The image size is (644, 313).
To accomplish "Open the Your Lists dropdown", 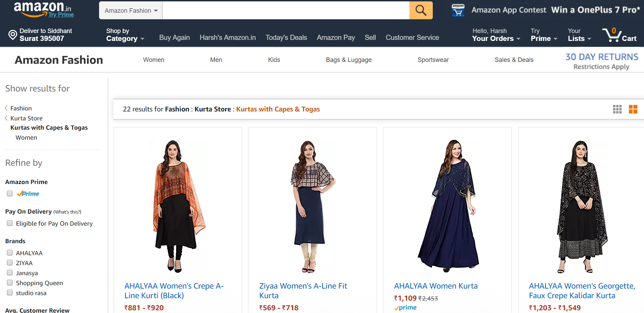I will [579, 35].
